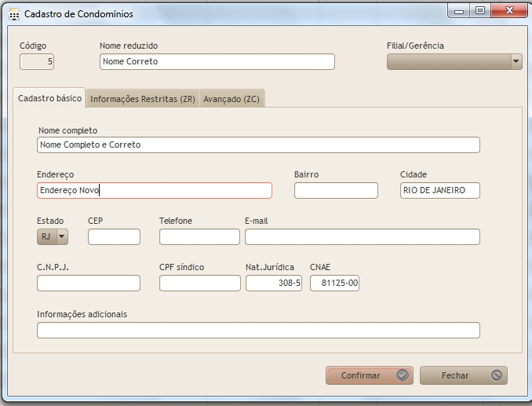Click the Fechar button

point(463,375)
